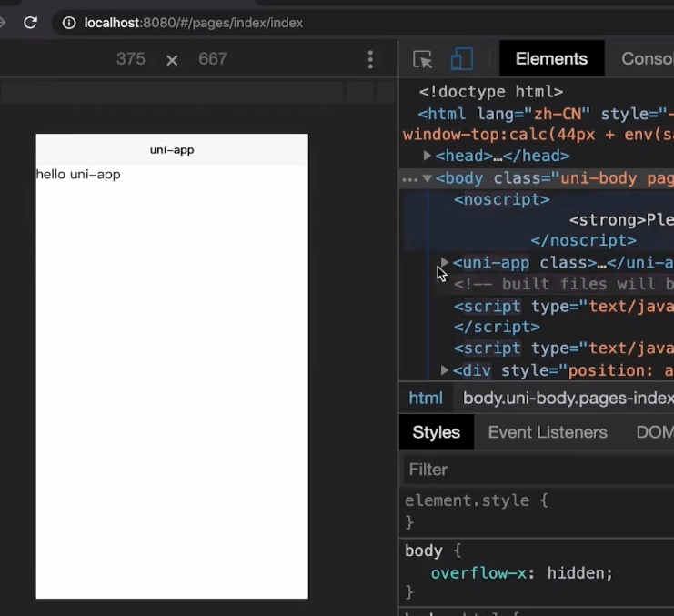Select the doctype html line
This screenshot has width=674, height=616.
491,92
